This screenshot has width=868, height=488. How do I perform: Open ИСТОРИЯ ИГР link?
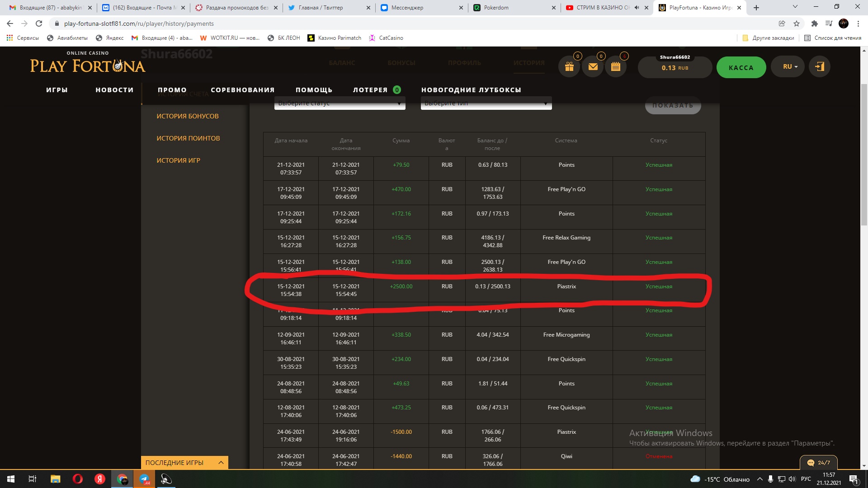click(x=178, y=160)
